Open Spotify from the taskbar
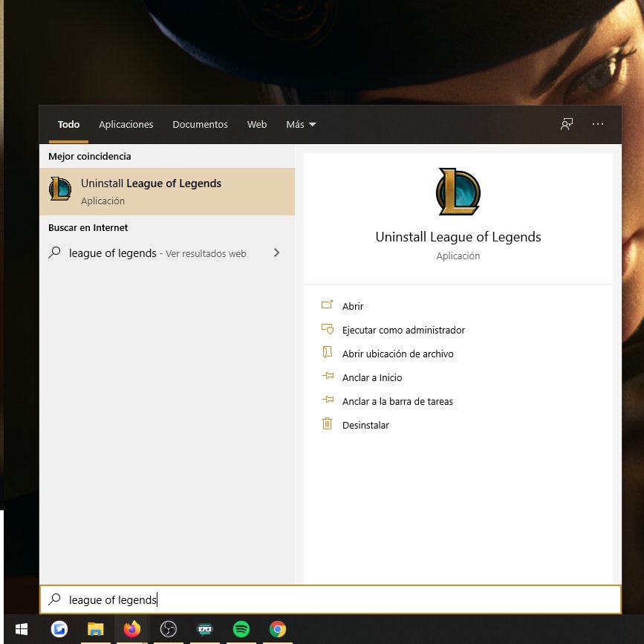 click(241, 629)
